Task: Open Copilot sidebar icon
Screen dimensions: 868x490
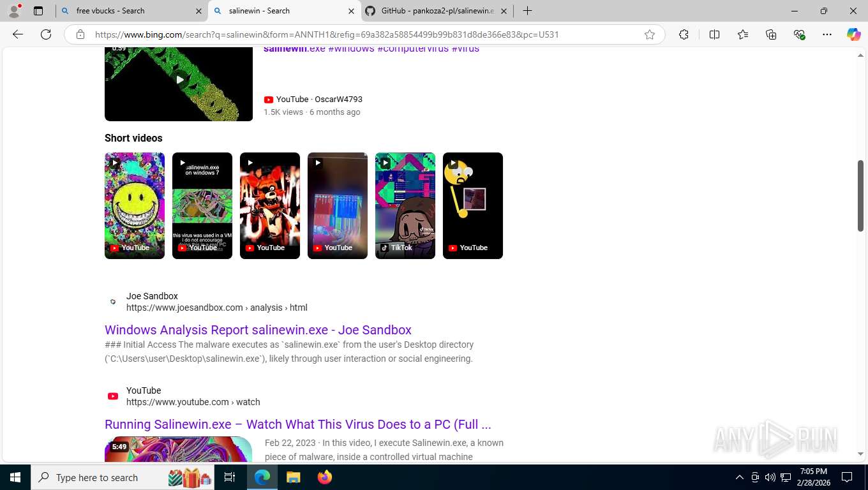Action: (853, 34)
